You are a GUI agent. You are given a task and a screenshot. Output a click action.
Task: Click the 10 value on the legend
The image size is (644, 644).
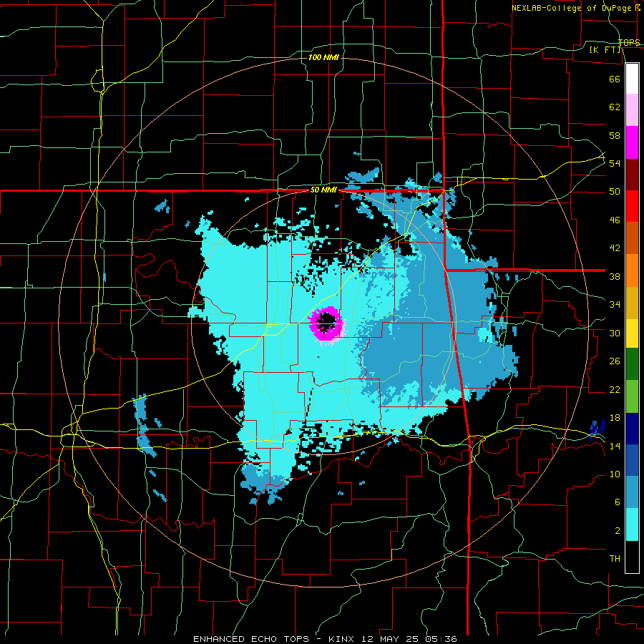point(615,474)
